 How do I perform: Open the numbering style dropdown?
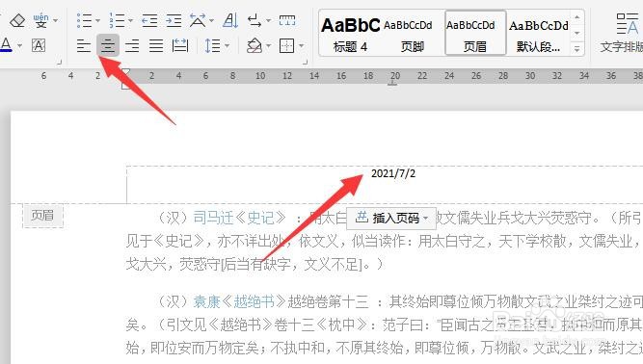click(130, 20)
